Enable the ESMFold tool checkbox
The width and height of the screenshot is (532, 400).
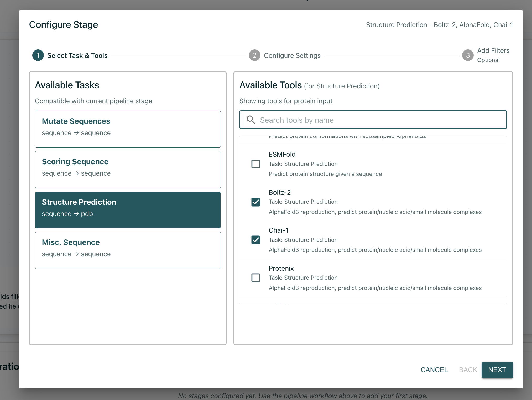[256, 164]
